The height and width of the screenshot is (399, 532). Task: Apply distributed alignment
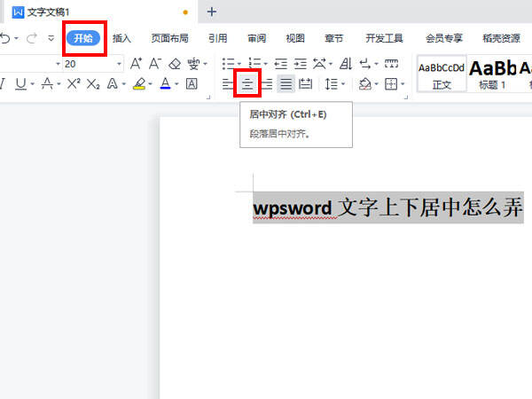pyautogui.click(x=305, y=84)
